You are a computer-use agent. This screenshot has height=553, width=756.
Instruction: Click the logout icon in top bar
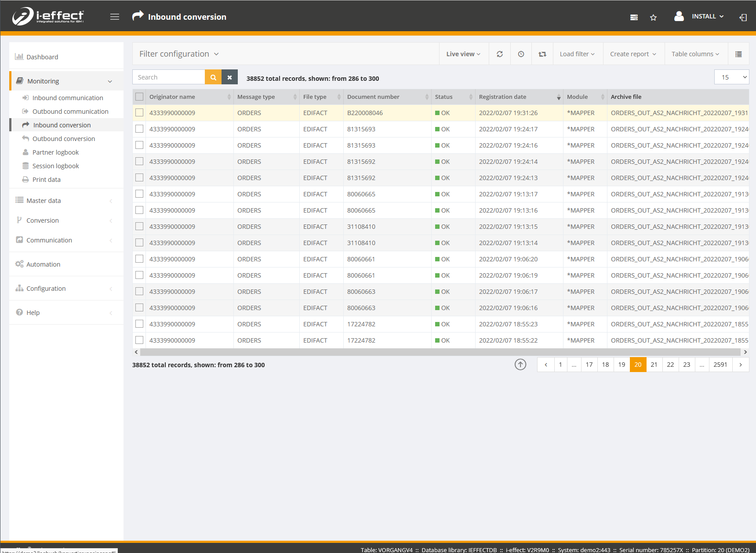743,18
